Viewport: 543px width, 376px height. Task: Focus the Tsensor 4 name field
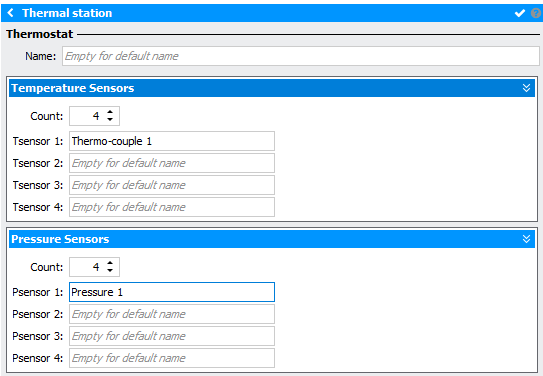(172, 207)
